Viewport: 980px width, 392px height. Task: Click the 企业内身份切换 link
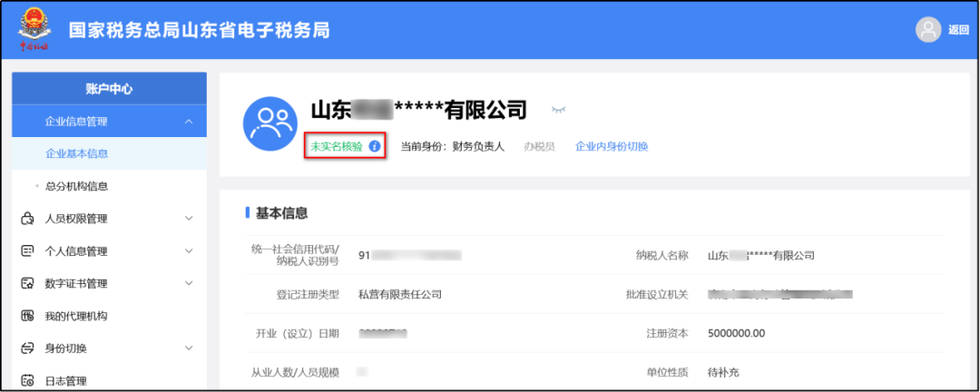[x=612, y=147]
